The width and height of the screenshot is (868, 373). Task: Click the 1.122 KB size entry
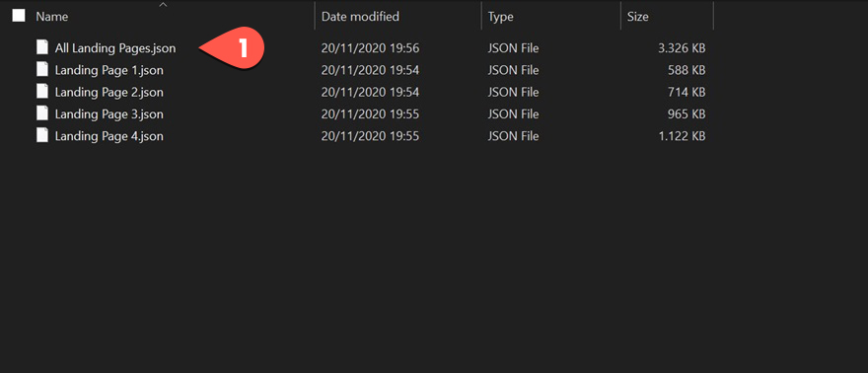(682, 135)
